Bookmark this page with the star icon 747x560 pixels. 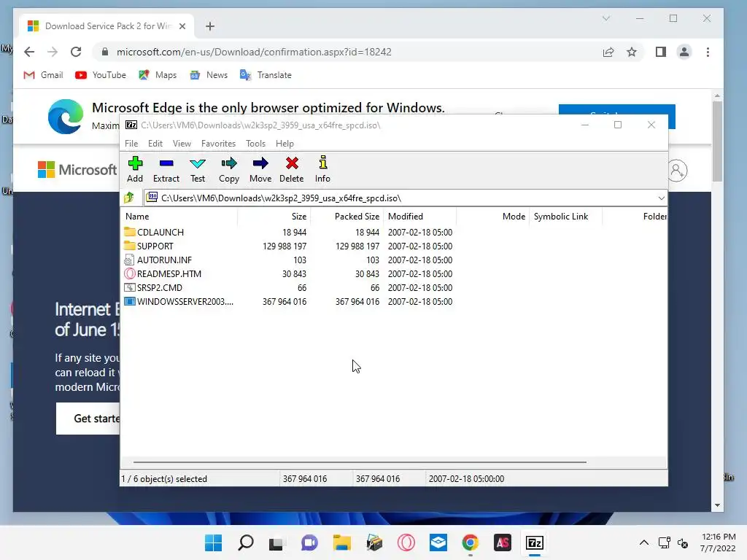coord(632,52)
